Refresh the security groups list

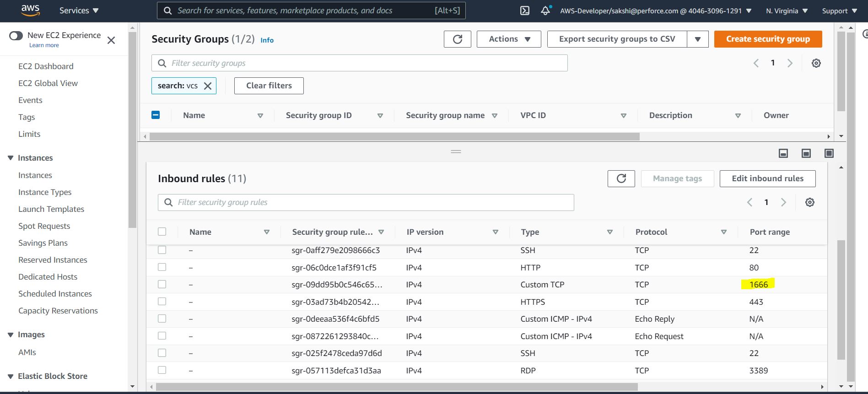coord(457,39)
